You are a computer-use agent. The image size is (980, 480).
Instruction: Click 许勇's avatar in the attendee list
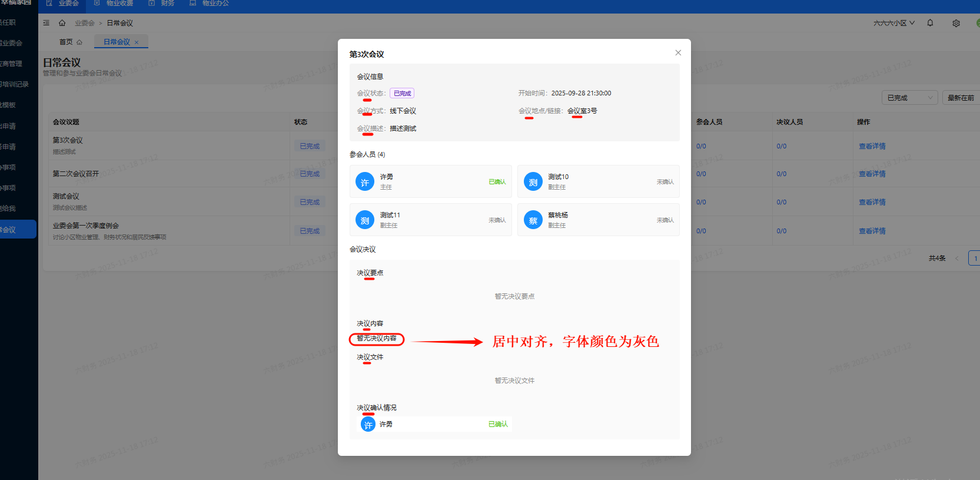[365, 182]
